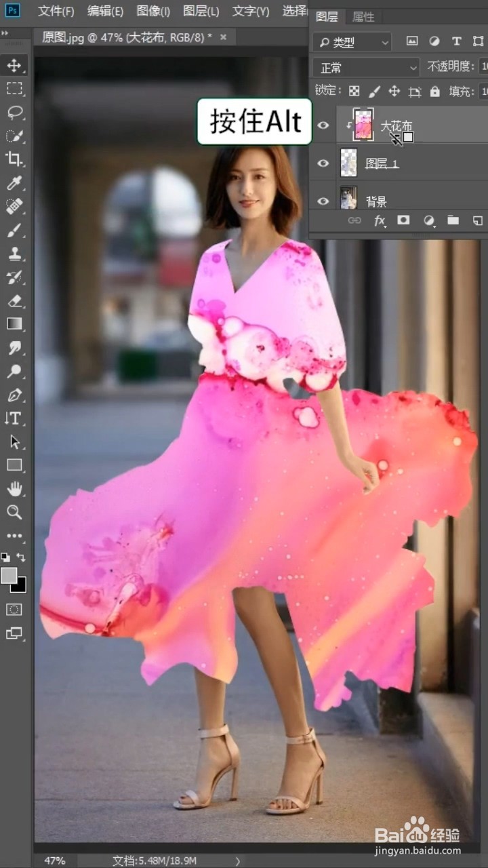Toggle prevent artboard auto-nesting lock

(415, 91)
